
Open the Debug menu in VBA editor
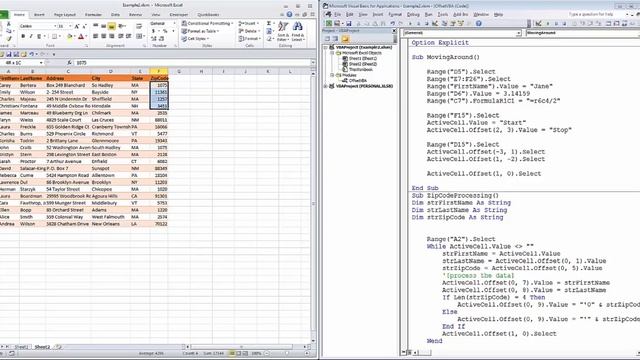click(x=413, y=14)
